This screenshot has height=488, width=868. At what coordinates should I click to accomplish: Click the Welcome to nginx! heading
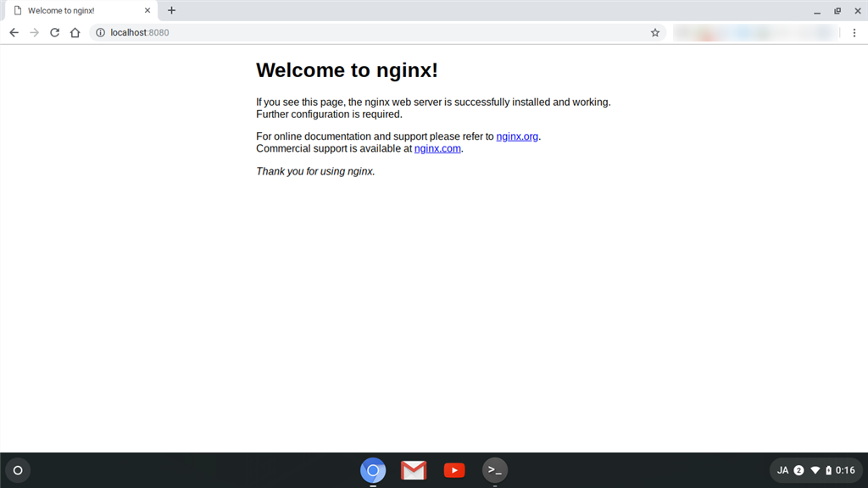pyautogui.click(x=347, y=70)
